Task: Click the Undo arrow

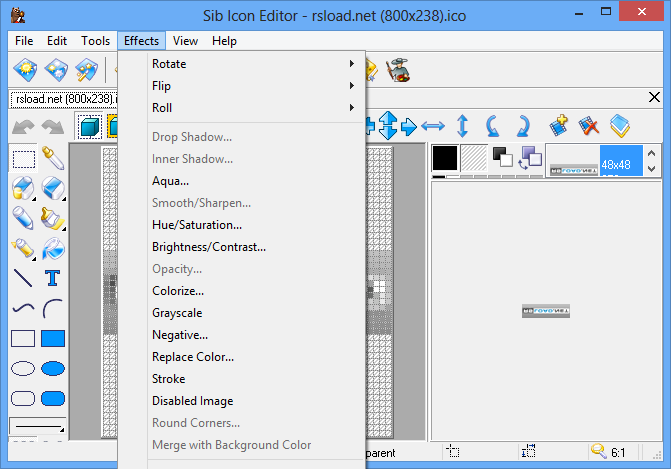Action: point(24,127)
